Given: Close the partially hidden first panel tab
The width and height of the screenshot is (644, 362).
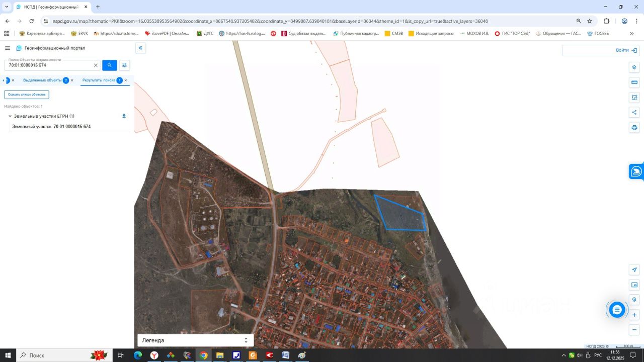Looking at the screenshot, I should [x=13, y=80].
